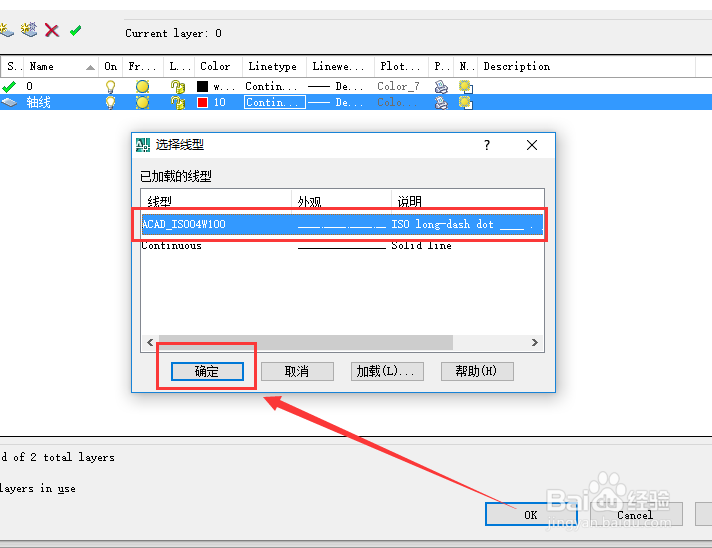Select the Continuous linetype row
The image size is (712, 548).
pyautogui.click(x=342, y=246)
